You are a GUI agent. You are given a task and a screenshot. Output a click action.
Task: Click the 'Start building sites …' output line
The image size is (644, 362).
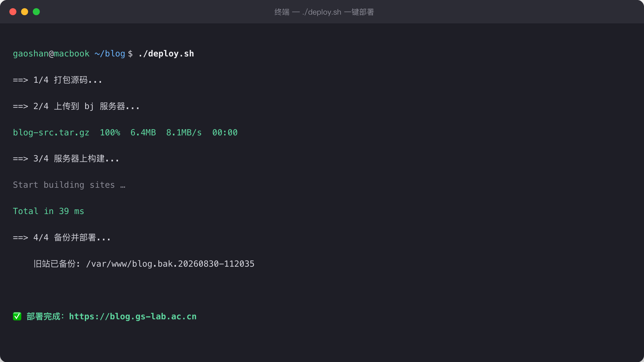69,185
